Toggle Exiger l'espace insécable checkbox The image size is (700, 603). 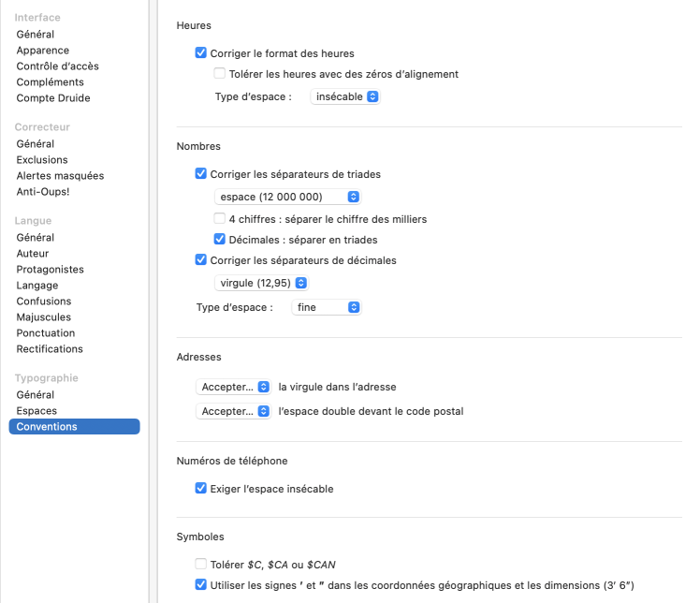point(201,489)
